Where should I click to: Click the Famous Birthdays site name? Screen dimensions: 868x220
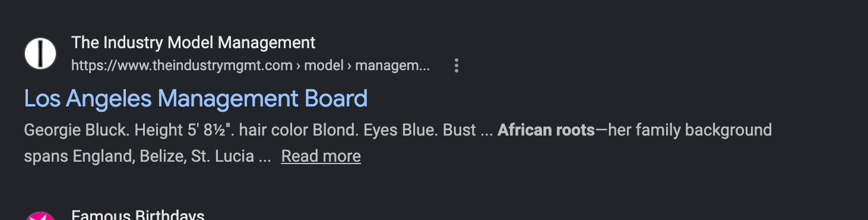(138, 215)
